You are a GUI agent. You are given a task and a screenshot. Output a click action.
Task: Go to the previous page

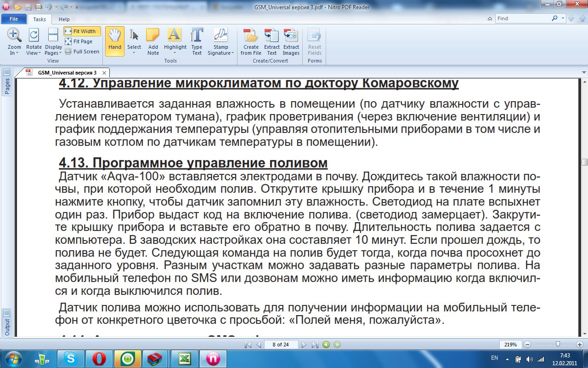point(258,345)
